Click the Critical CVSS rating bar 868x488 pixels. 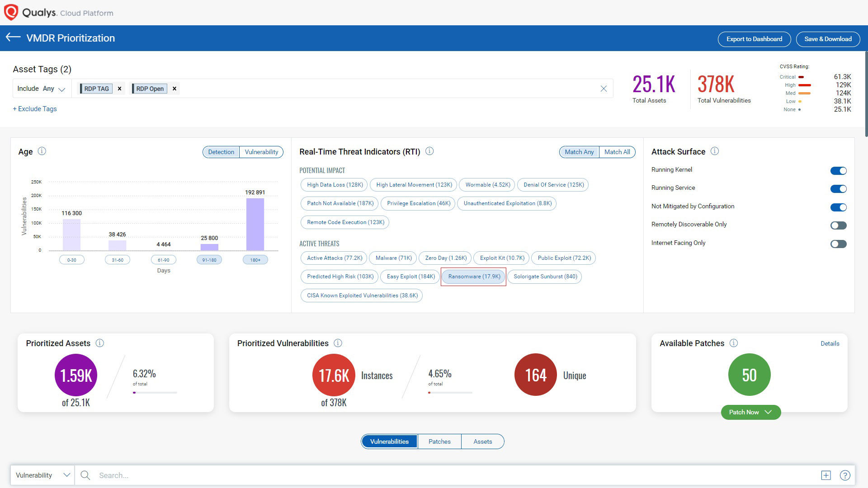click(x=801, y=77)
